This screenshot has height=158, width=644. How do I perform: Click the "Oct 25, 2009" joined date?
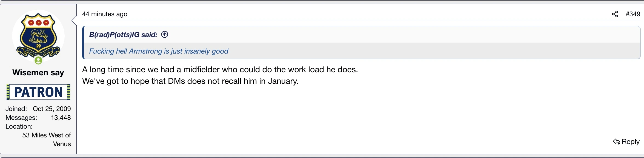(52, 109)
